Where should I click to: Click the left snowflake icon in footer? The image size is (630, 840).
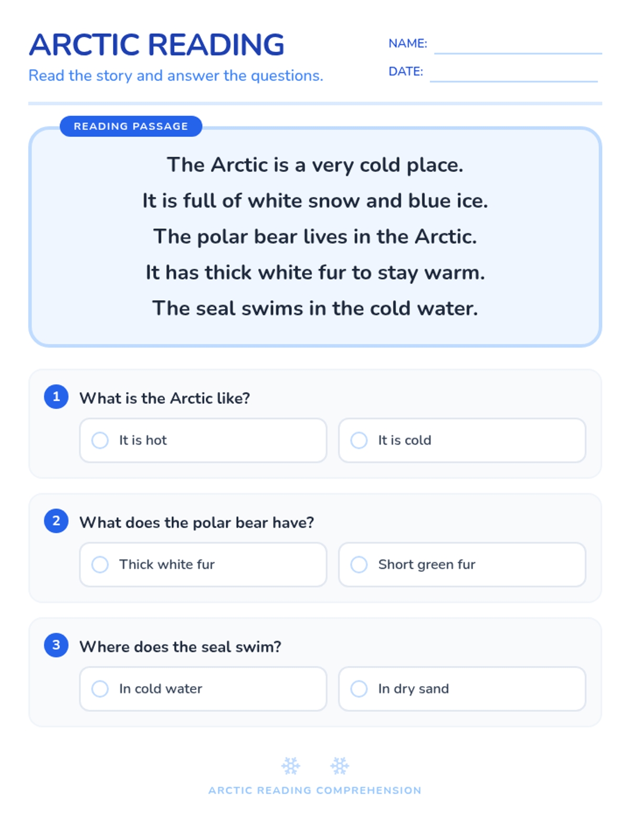pyautogui.click(x=290, y=766)
